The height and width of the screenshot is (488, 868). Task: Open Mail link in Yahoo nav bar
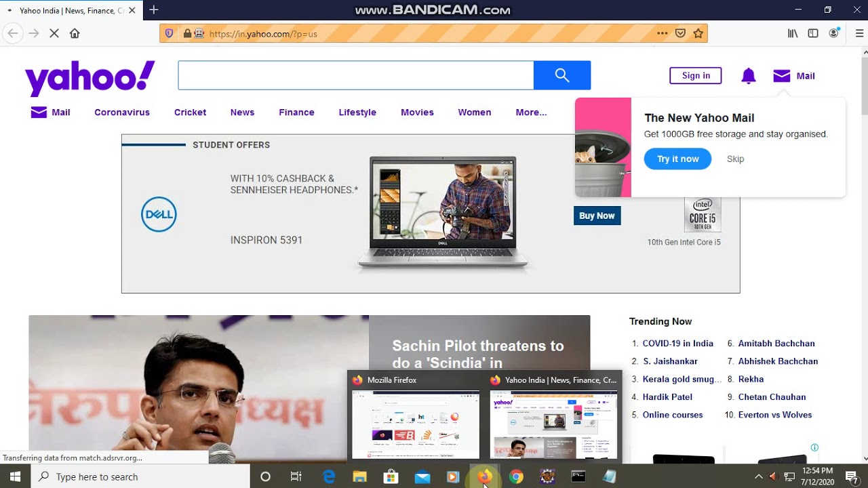pyautogui.click(x=51, y=113)
